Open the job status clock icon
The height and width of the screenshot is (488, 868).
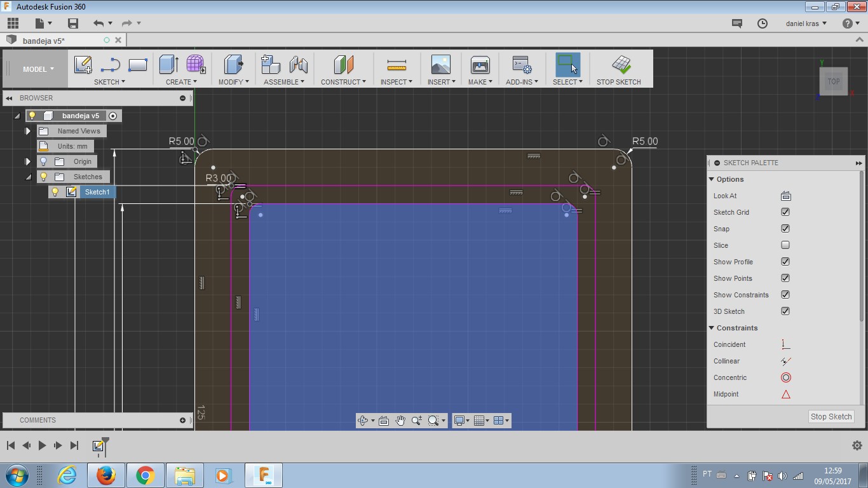point(763,24)
